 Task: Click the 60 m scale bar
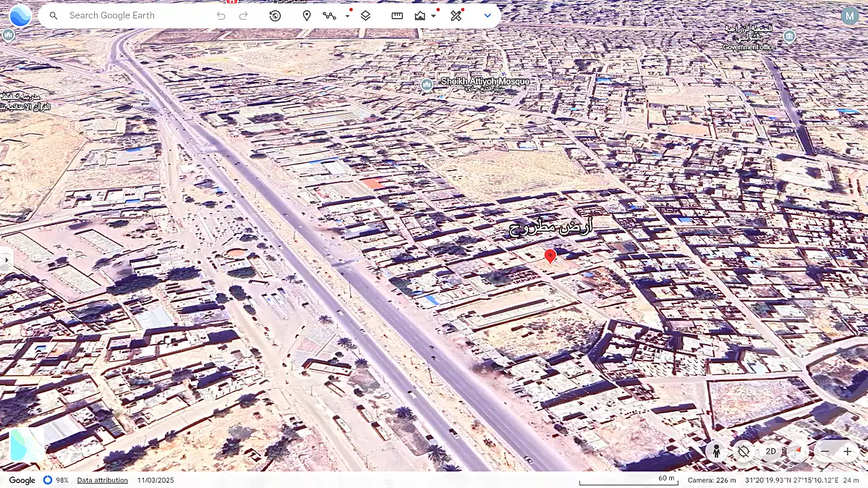coord(628,480)
